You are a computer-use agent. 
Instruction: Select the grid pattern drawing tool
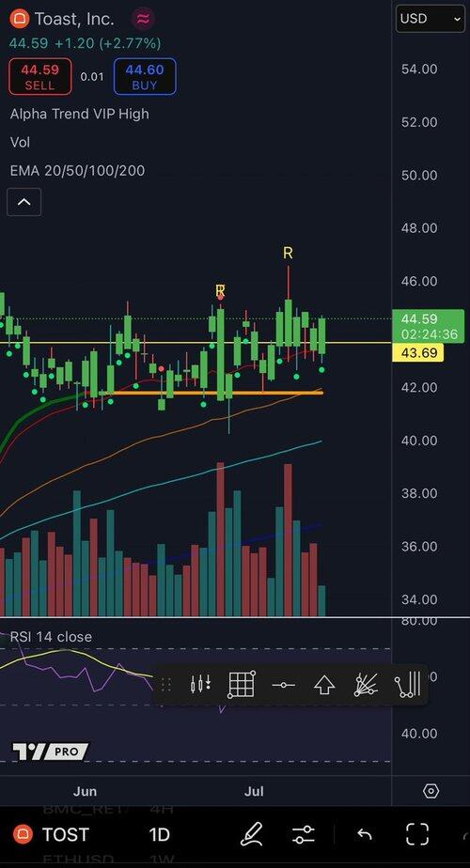(x=243, y=685)
